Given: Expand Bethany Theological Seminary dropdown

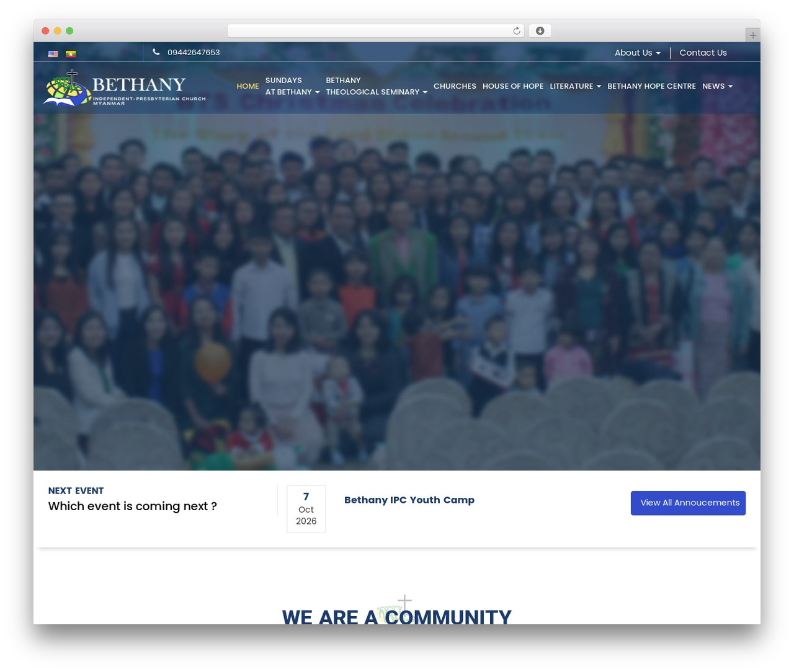Looking at the screenshot, I should [x=377, y=86].
